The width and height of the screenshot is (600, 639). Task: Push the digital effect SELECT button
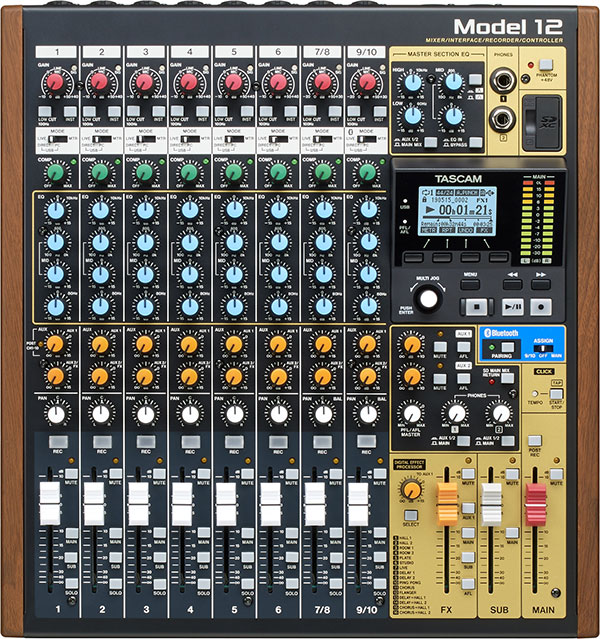(x=411, y=515)
